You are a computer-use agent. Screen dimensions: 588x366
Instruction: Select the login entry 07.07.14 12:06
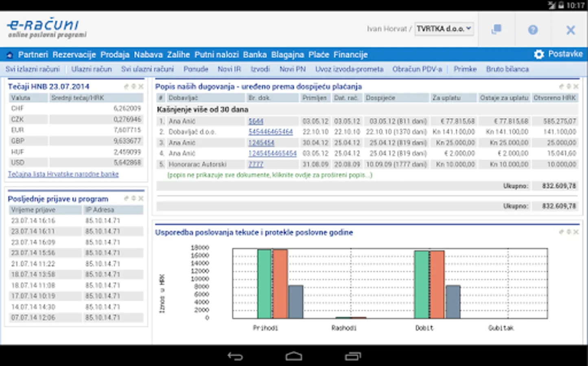tap(76, 318)
